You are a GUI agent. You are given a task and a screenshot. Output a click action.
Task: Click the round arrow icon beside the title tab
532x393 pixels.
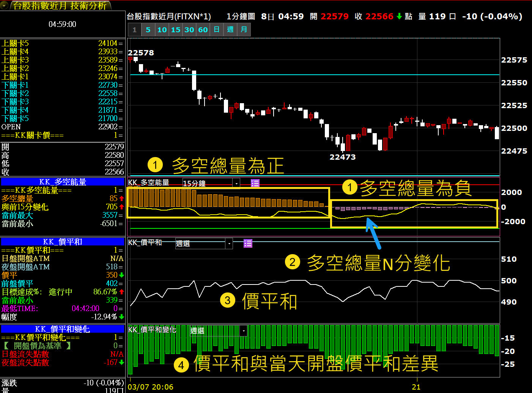[x=5, y=5]
